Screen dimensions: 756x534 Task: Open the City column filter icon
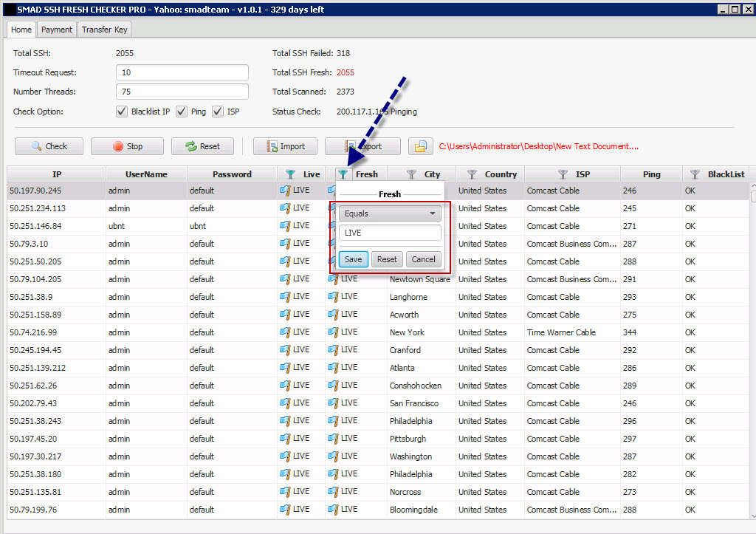(412, 174)
